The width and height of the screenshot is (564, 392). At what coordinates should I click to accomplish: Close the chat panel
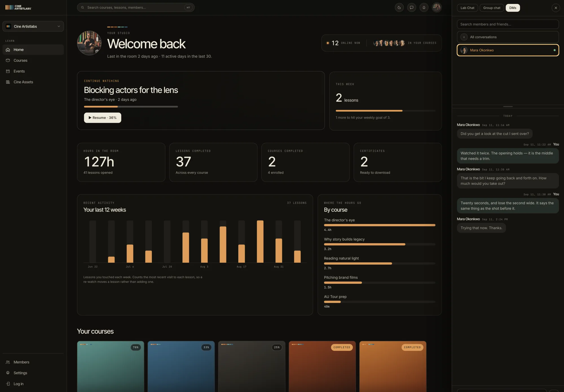pyautogui.click(x=556, y=8)
